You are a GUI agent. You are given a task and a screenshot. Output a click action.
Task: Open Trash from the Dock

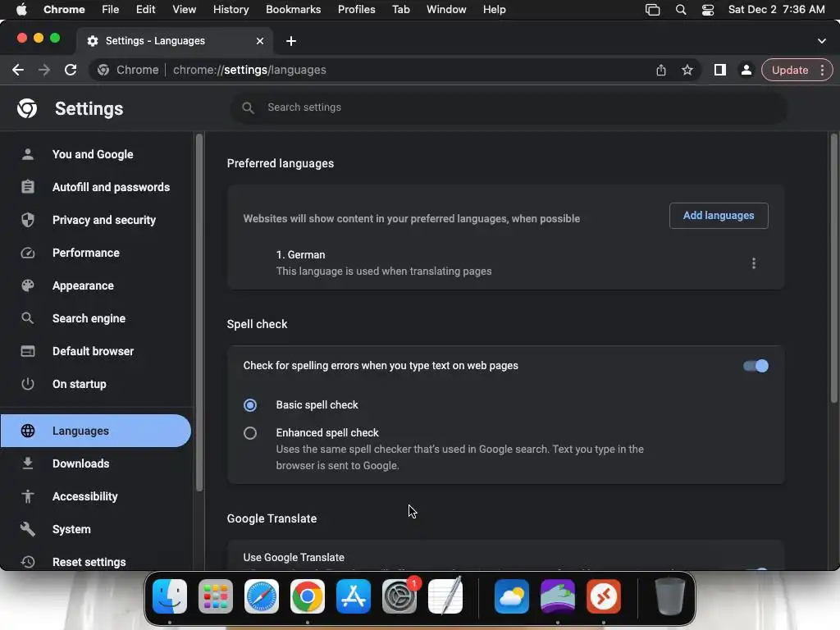[669, 596]
